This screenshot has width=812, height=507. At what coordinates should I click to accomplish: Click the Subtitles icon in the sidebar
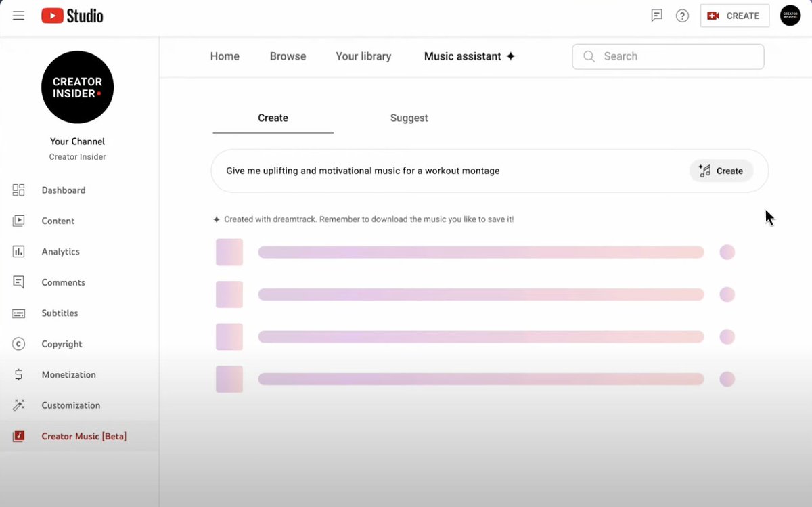18,313
